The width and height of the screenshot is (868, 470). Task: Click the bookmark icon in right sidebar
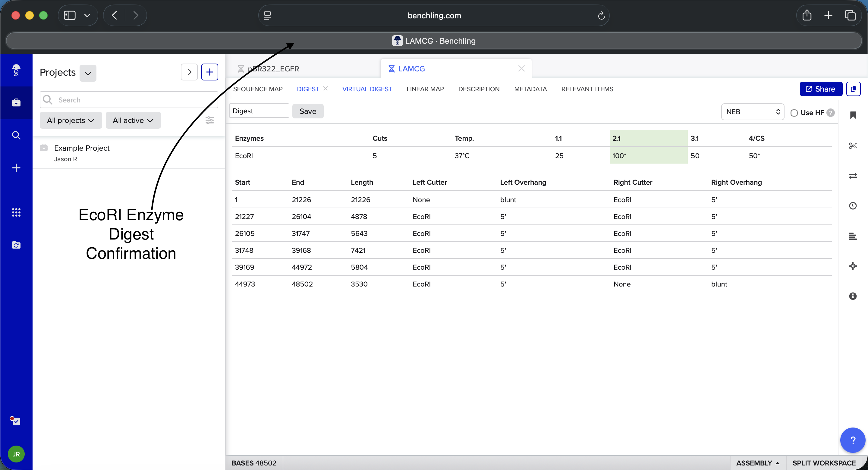click(x=853, y=116)
